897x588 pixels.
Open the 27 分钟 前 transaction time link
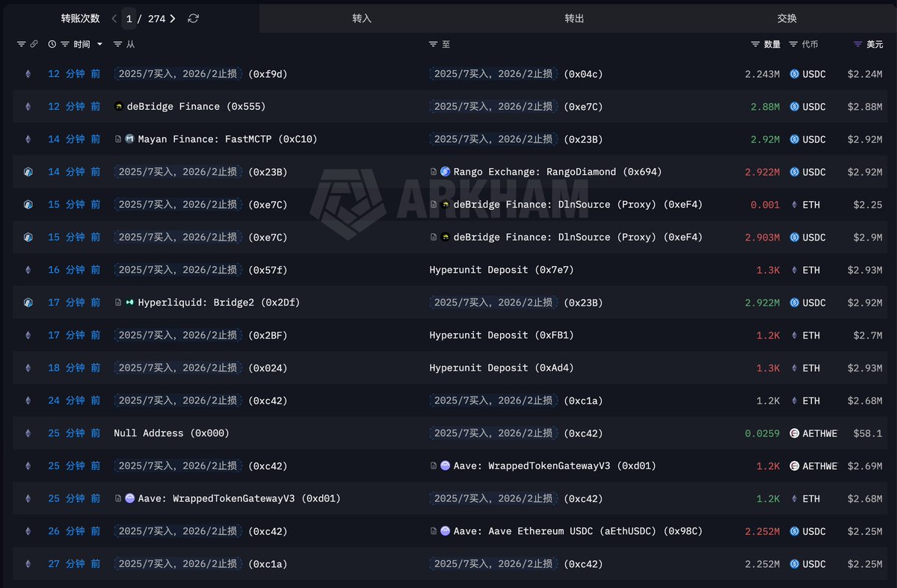click(x=74, y=564)
